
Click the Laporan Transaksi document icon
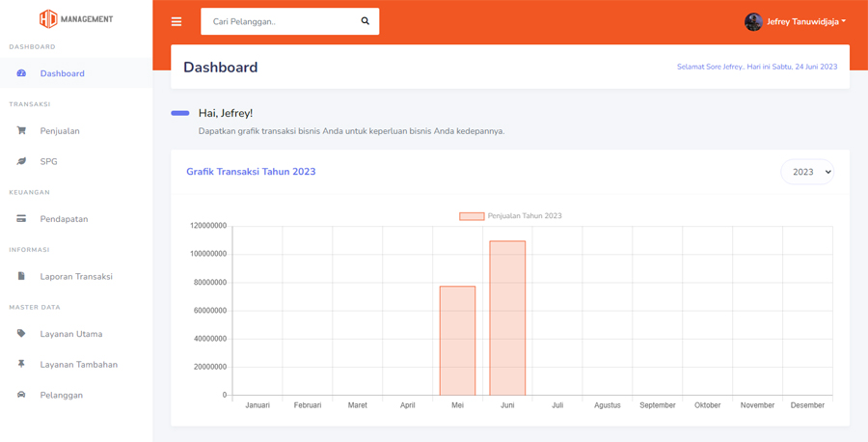coord(21,276)
